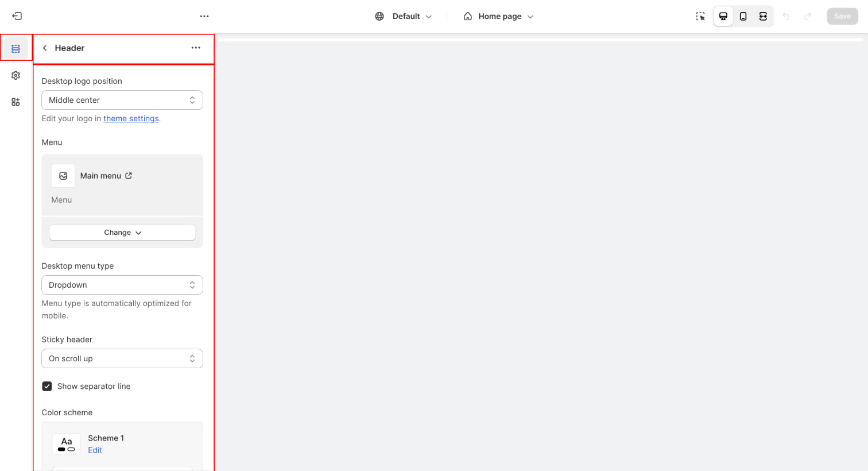Click the Main menu thumbnail icon
868x471 pixels.
tap(63, 176)
